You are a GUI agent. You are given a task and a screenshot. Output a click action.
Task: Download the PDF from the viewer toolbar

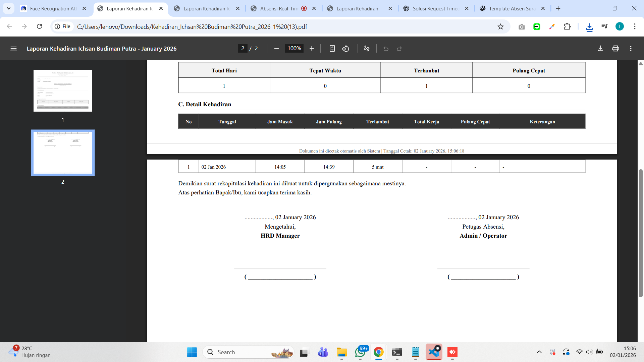pos(600,49)
